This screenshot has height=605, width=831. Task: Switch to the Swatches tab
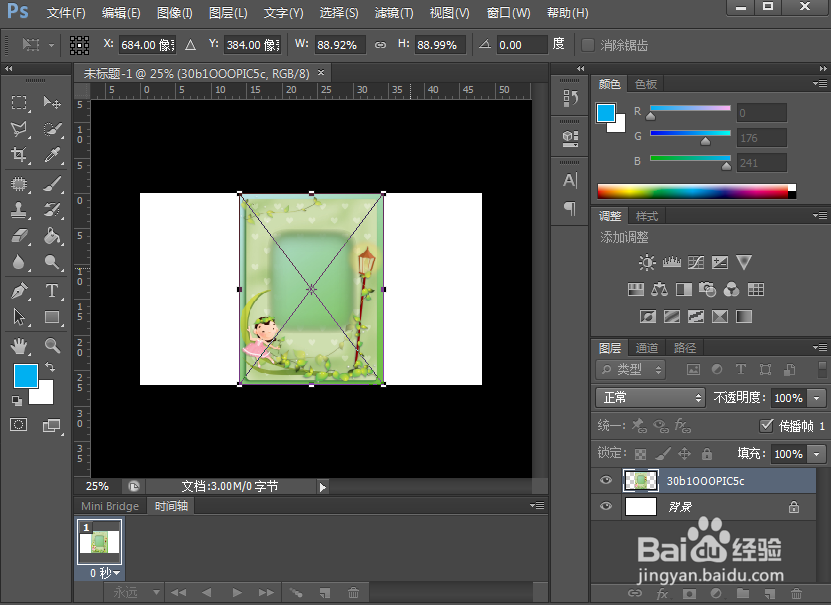[x=646, y=84]
